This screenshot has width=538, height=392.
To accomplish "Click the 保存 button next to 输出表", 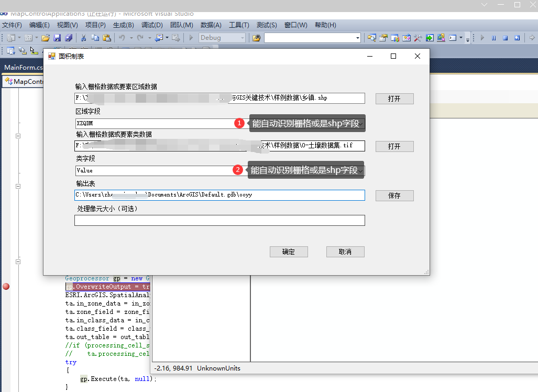I will 394,195.
